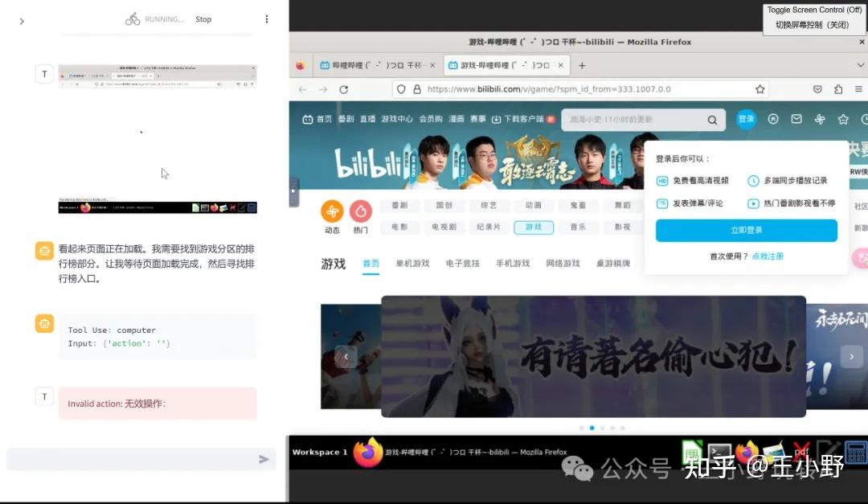Click 会员购 in Bilibili top navigation
Screen dimensions: 868x504
tap(431, 119)
